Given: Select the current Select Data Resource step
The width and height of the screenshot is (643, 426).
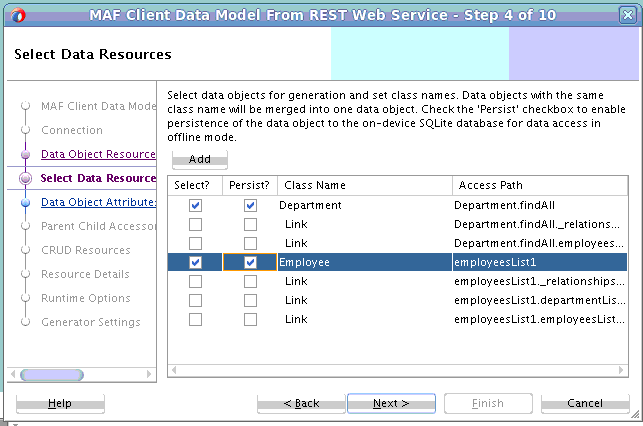Looking at the screenshot, I should pyautogui.click(x=98, y=178).
